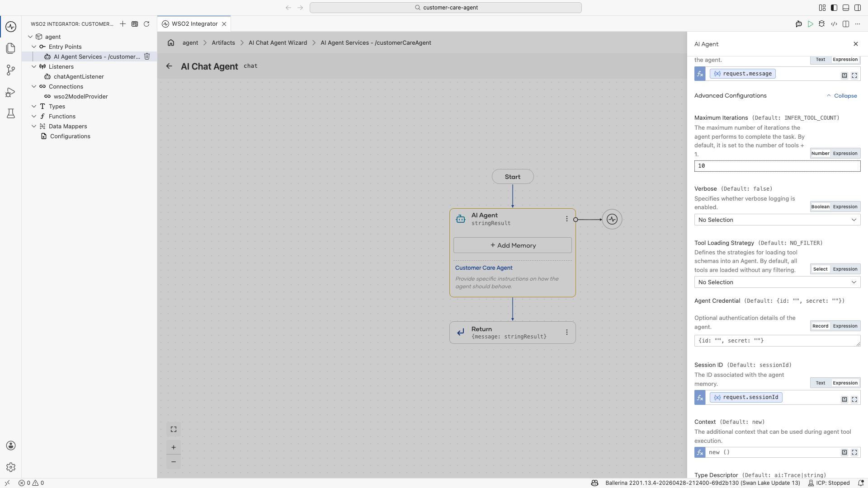Image resolution: width=868 pixels, height=488 pixels.
Task: Collapse the Listeners tree section
Action: click(34, 66)
